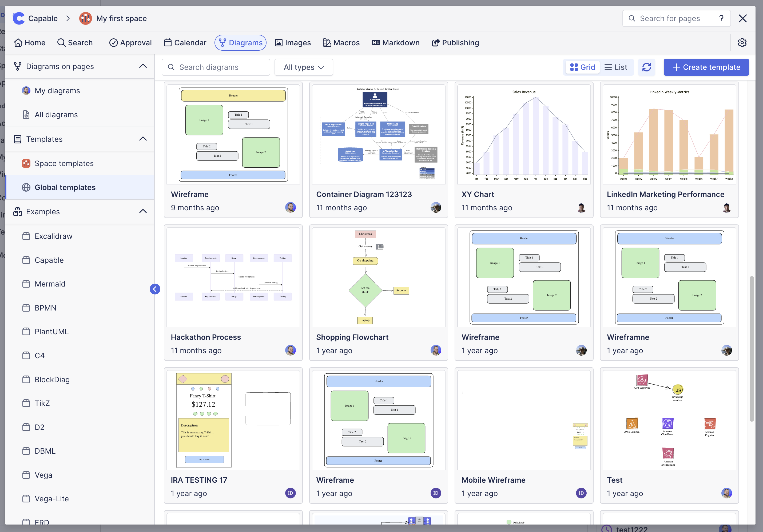Open settings gear icon

point(742,43)
